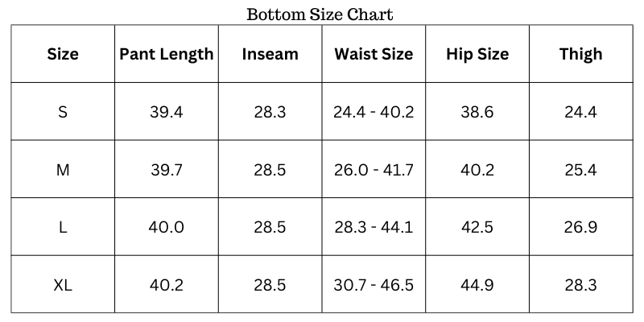Click thigh value 26.9
This screenshot has height=322, width=644.
point(580,227)
